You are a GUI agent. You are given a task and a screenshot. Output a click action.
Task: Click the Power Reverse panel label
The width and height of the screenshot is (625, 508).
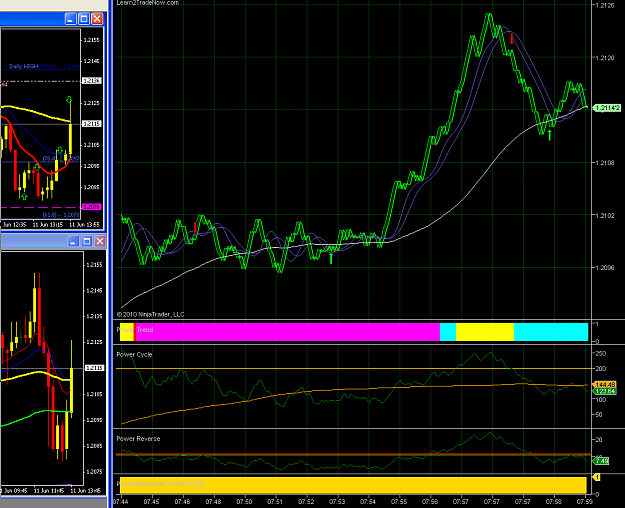138,439
